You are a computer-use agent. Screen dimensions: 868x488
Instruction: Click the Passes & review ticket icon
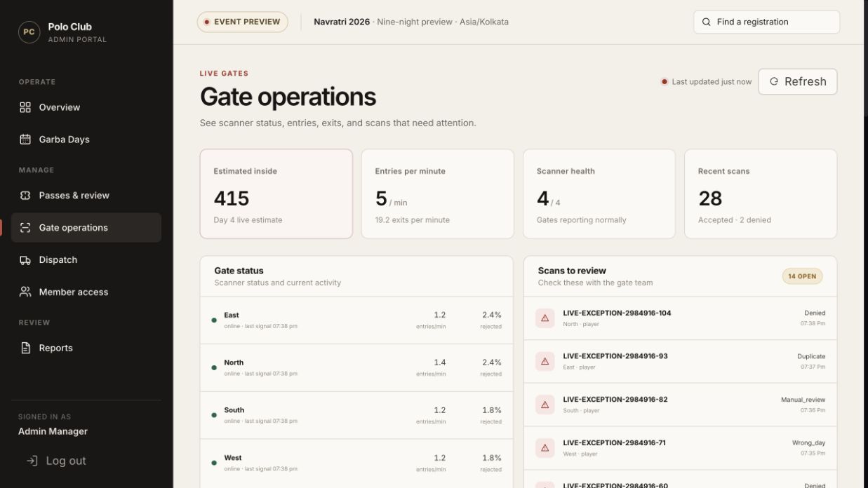(25, 196)
